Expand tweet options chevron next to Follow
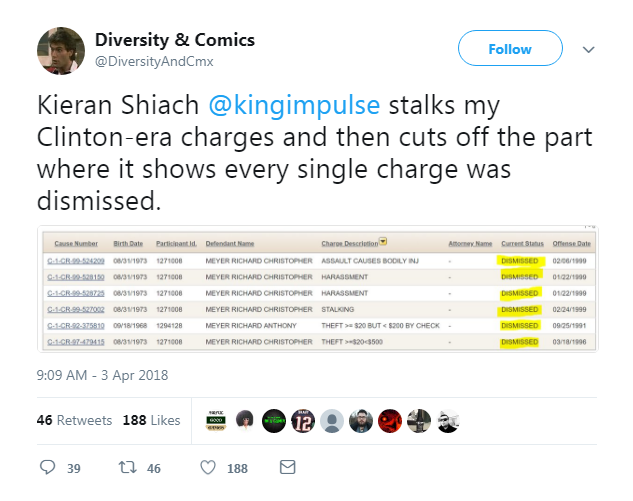The height and width of the screenshot is (501, 633). (x=589, y=50)
